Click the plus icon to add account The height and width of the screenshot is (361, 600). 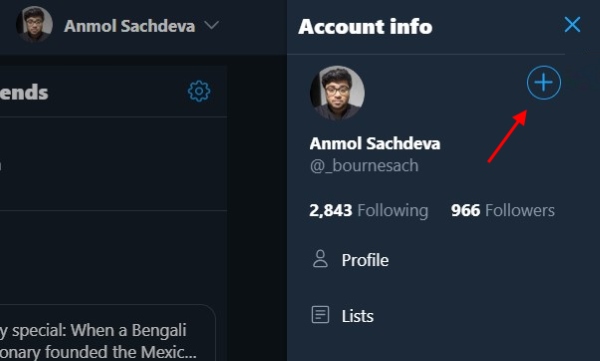click(x=544, y=83)
